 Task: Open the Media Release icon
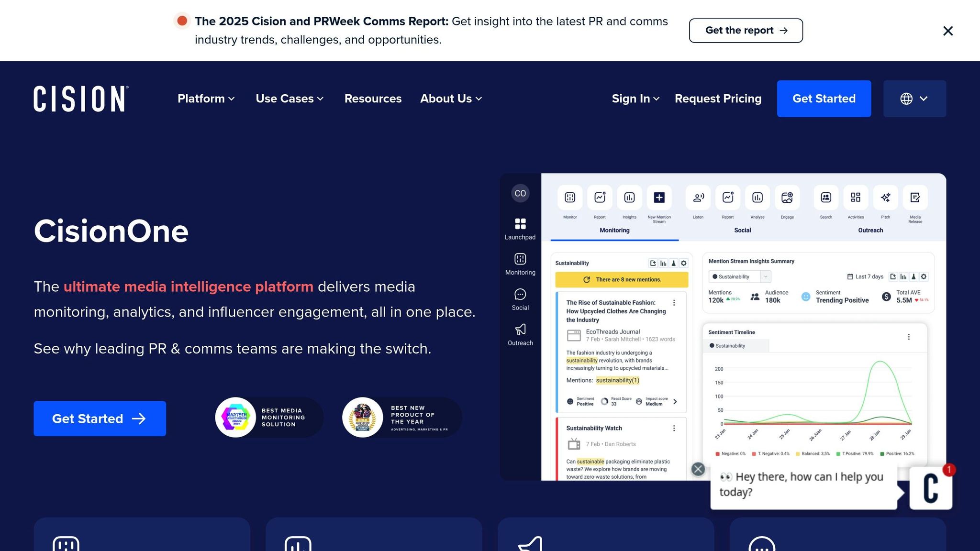(x=915, y=198)
